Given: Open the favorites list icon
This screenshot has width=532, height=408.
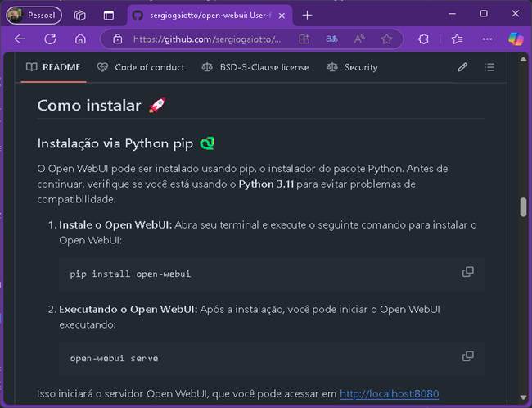Looking at the screenshot, I should pyautogui.click(x=457, y=39).
